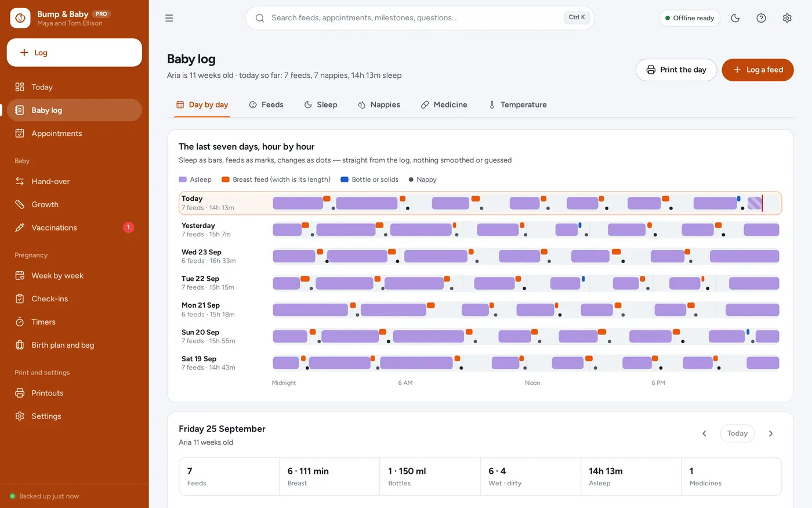Go to Appointments in sidebar

(x=74, y=134)
